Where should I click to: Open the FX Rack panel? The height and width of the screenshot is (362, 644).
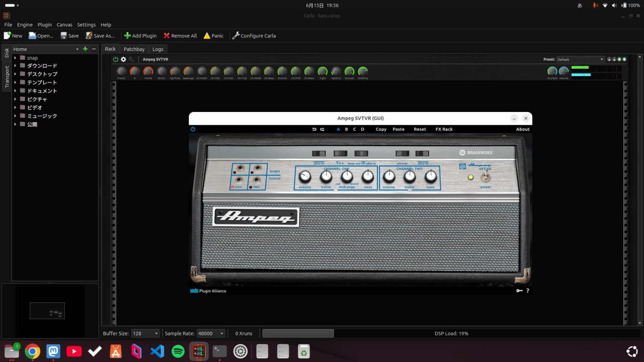(x=444, y=129)
